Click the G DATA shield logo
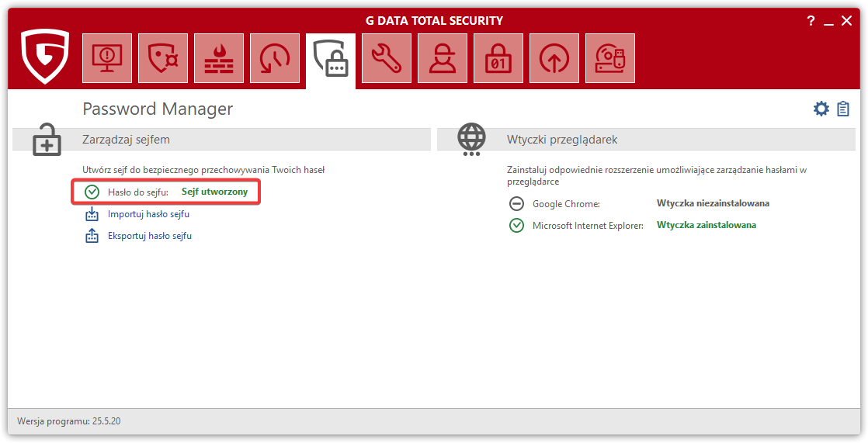This screenshot has height=443, width=868. 45,57
